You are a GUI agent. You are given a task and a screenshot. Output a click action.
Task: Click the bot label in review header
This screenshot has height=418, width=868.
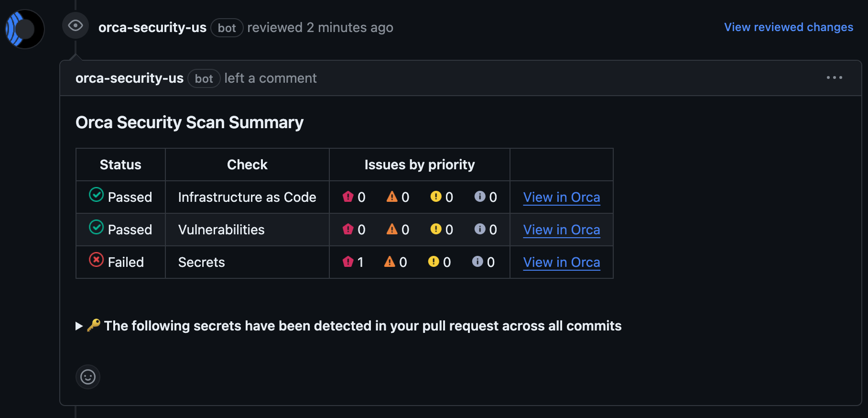click(227, 28)
